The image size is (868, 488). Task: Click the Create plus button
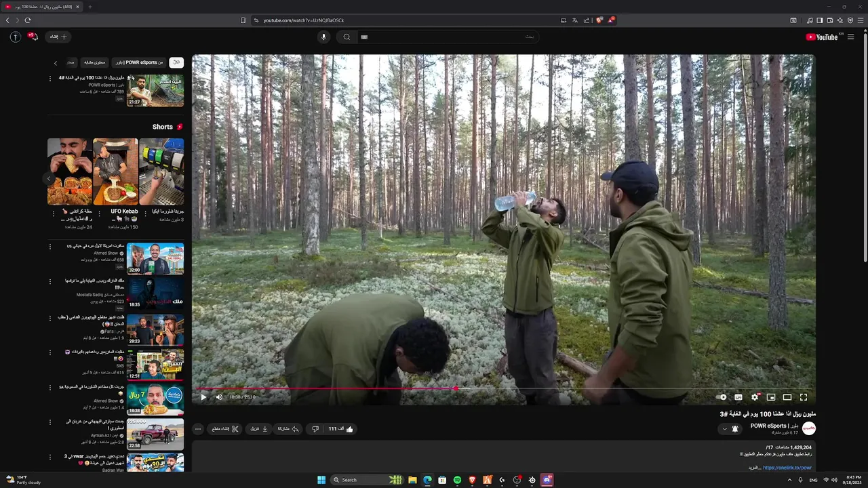(x=58, y=37)
